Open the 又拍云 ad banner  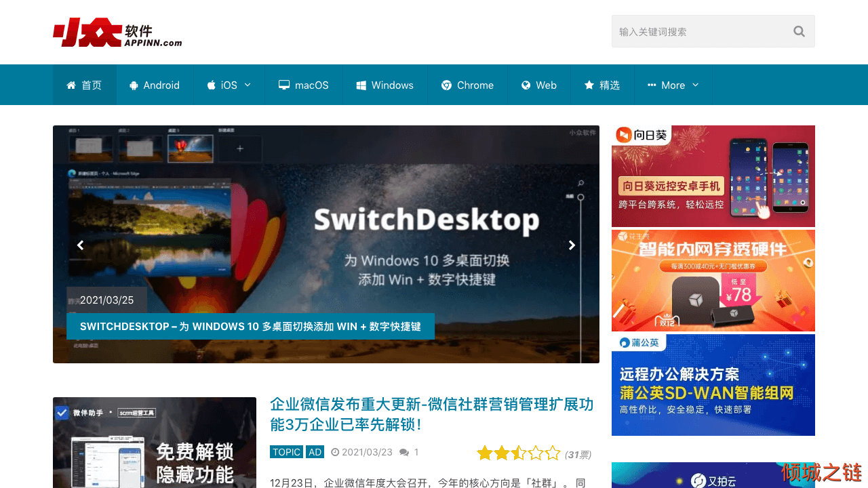713,475
